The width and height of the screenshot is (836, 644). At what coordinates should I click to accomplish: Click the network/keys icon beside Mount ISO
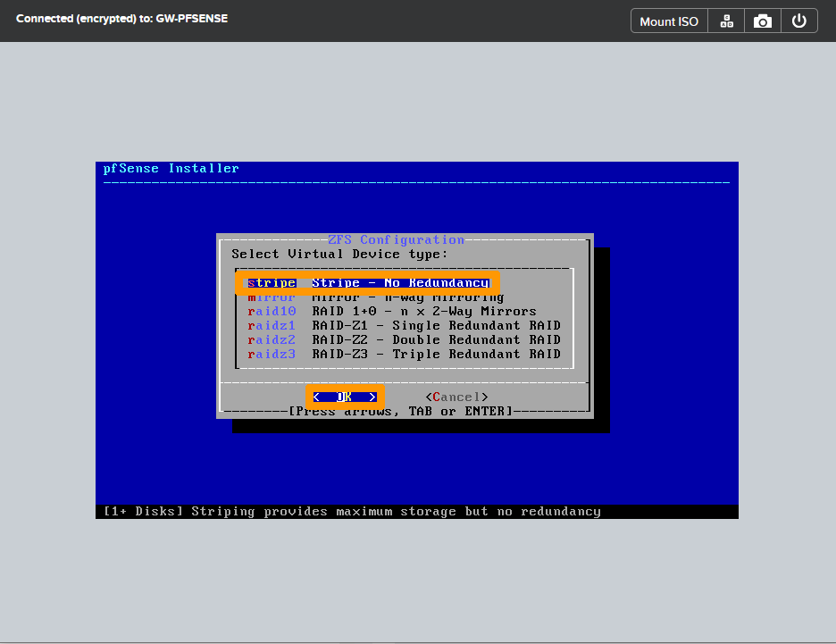click(725, 20)
